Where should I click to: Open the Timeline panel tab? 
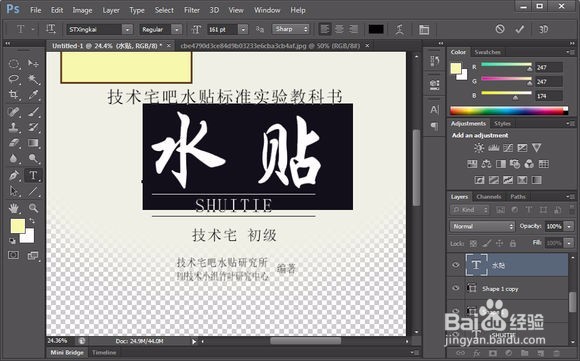[x=104, y=352]
